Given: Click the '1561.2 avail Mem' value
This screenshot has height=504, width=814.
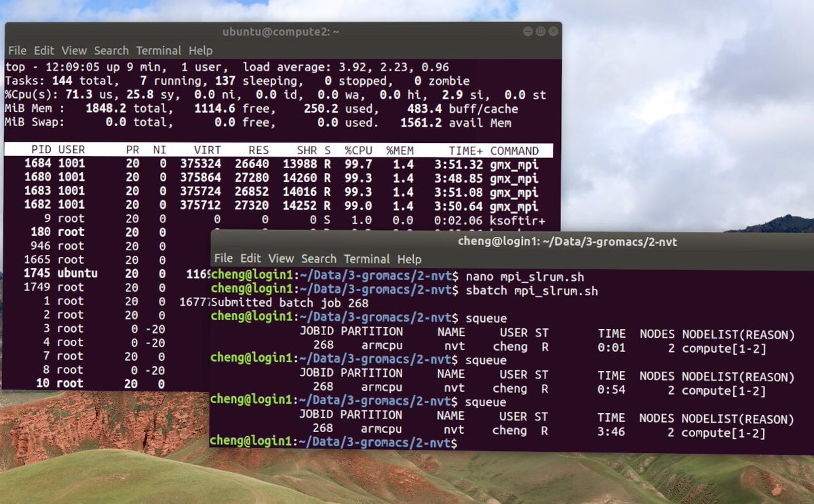Looking at the screenshot, I should point(455,123).
